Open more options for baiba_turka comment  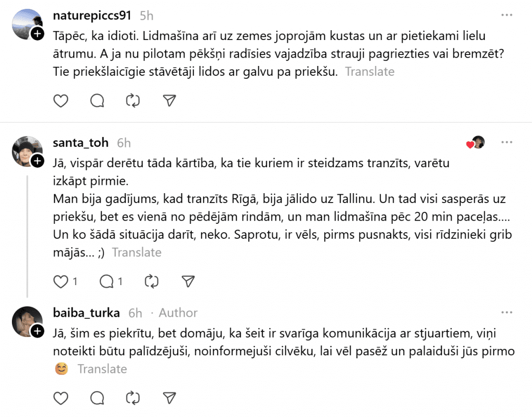point(507,313)
